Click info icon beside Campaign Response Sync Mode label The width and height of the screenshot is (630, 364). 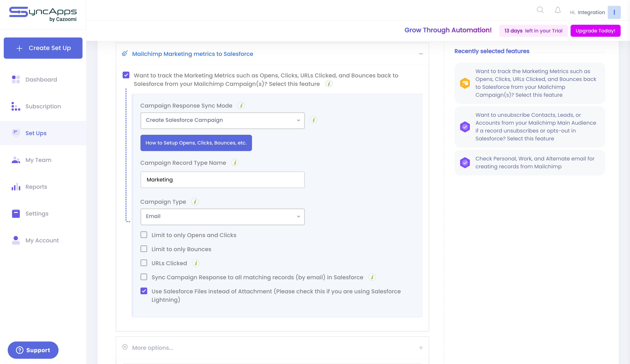point(241,106)
